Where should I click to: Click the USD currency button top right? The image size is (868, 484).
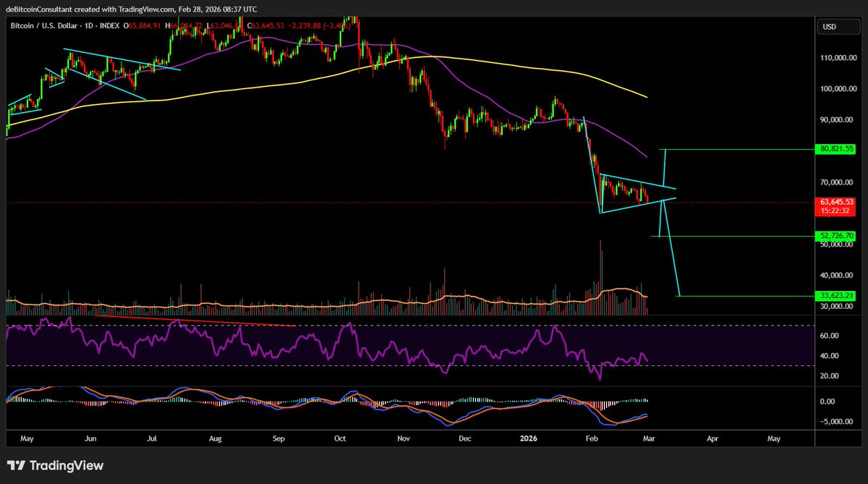click(838, 26)
